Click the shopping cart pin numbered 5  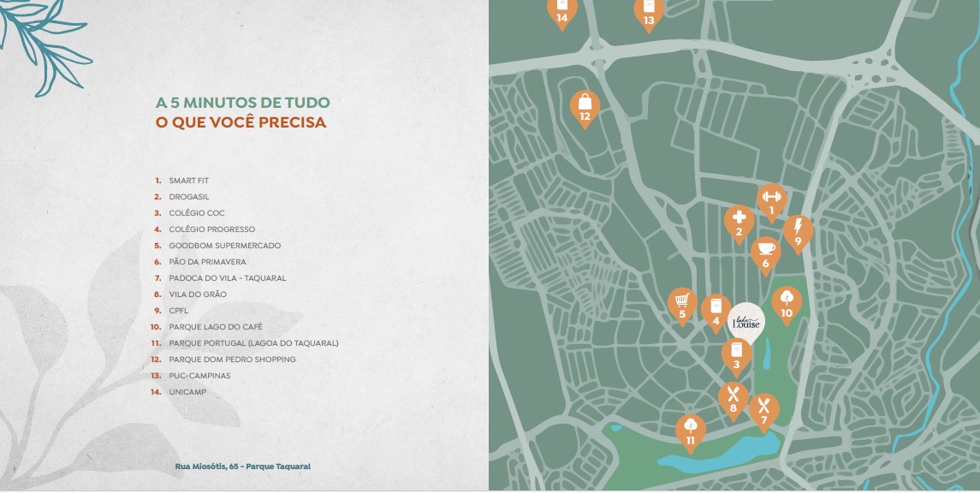pyautogui.click(x=682, y=305)
